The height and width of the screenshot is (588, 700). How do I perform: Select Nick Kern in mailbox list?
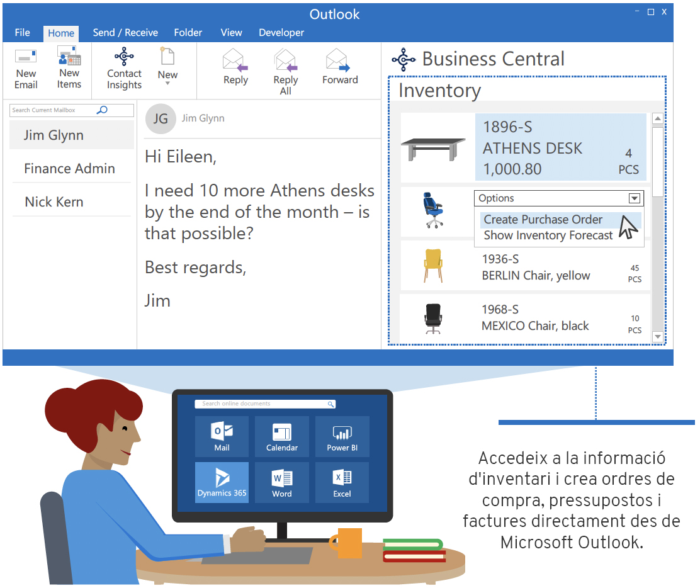tap(71, 202)
